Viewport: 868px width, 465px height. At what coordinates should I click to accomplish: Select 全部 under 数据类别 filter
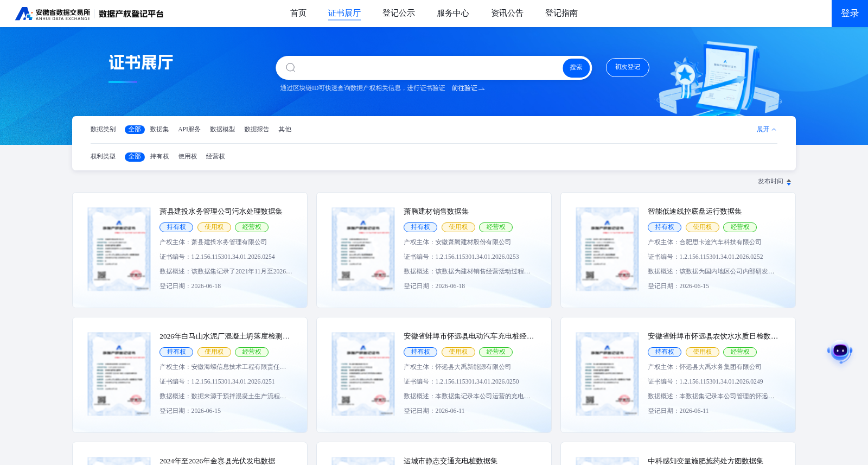[135, 129]
